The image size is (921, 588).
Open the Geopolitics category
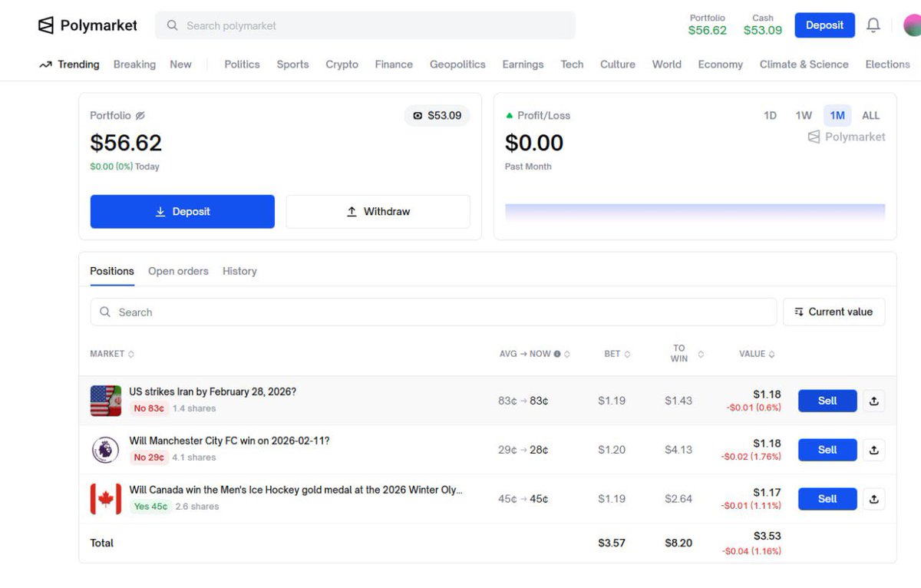click(x=457, y=64)
